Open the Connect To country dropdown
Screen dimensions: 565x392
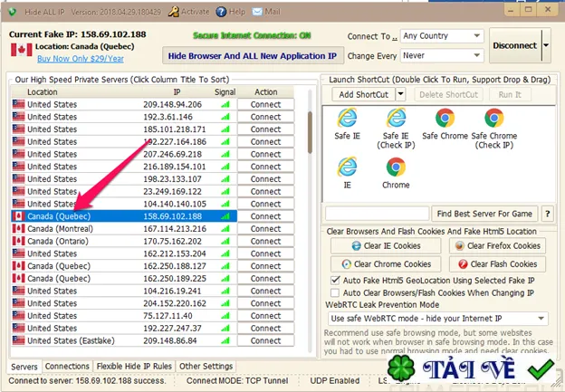442,36
